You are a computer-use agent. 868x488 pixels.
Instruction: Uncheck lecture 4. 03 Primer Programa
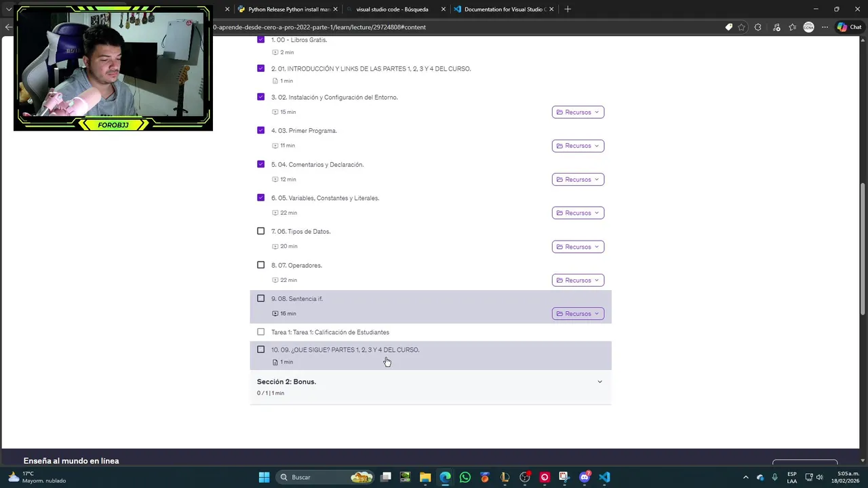(260, 130)
